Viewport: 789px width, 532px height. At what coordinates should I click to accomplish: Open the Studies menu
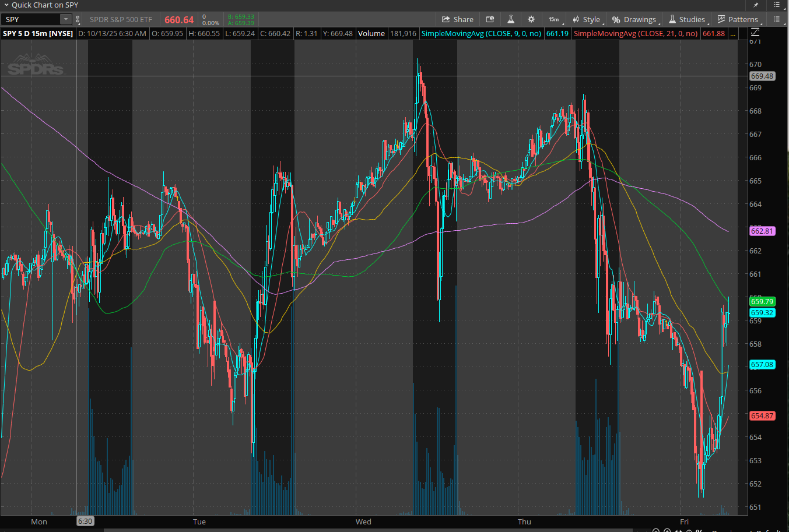click(687, 19)
